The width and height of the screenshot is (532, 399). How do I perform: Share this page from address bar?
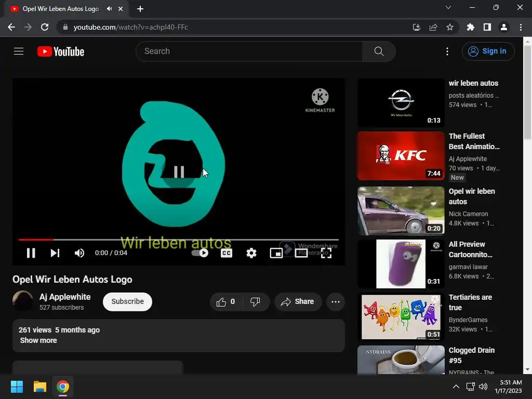[x=433, y=27]
